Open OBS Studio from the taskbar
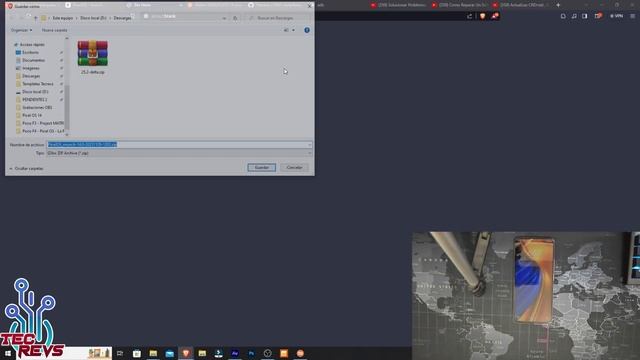Image resolution: width=640 pixels, height=360 pixels. (x=267, y=353)
